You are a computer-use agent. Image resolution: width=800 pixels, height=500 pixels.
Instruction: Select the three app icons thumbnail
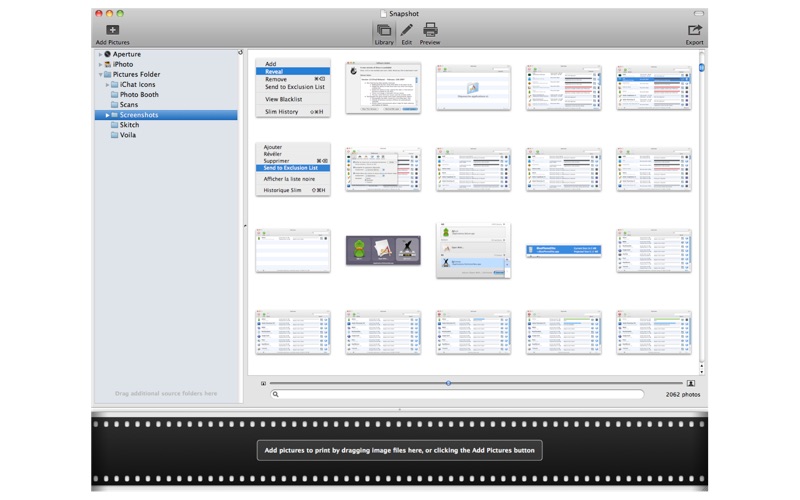click(x=383, y=250)
